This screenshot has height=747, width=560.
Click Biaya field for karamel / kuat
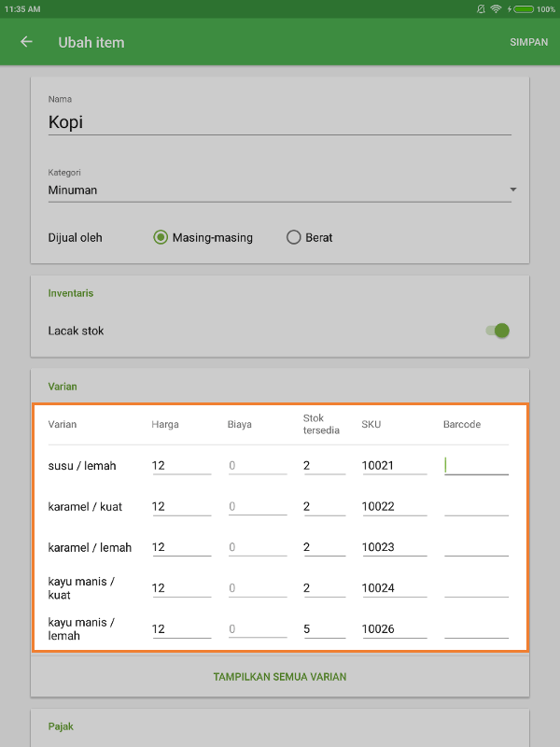pos(257,506)
